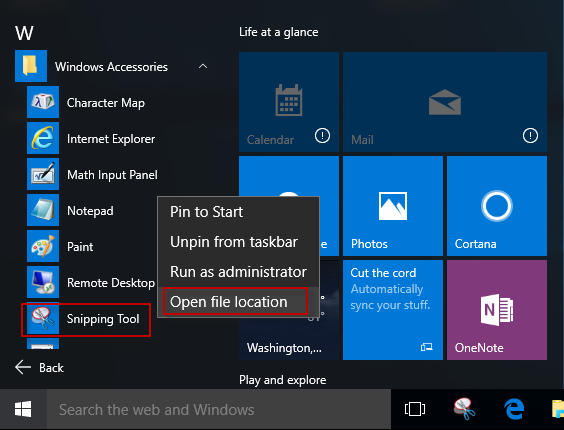Click the Windows Accessories label
Image resolution: width=564 pixels, height=430 pixels.
tap(111, 67)
